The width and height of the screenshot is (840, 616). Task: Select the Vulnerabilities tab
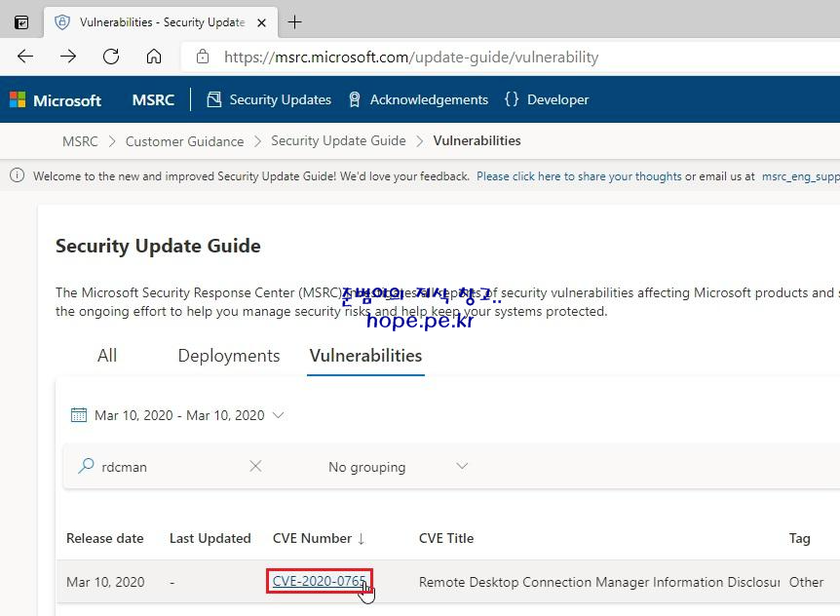(365, 356)
